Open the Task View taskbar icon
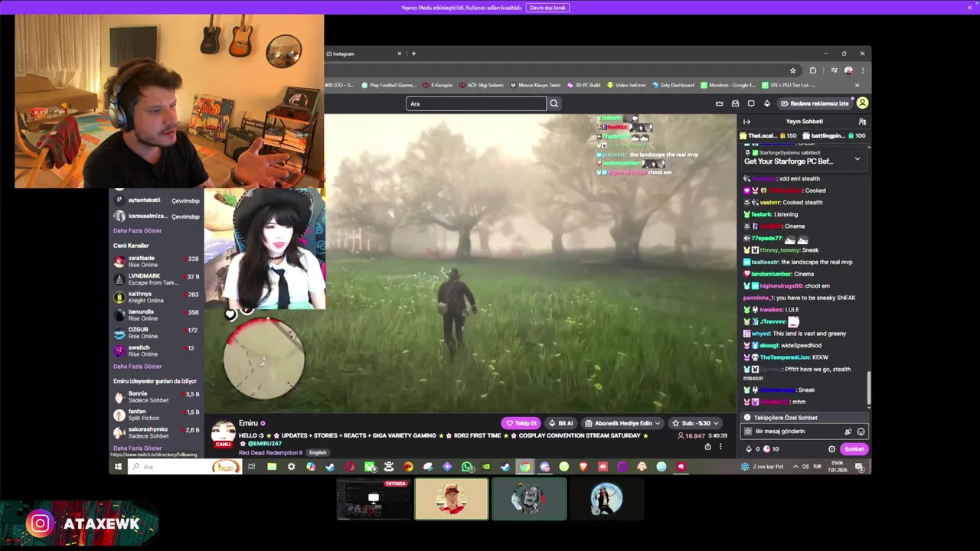The image size is (980, 551). [251, 467]
